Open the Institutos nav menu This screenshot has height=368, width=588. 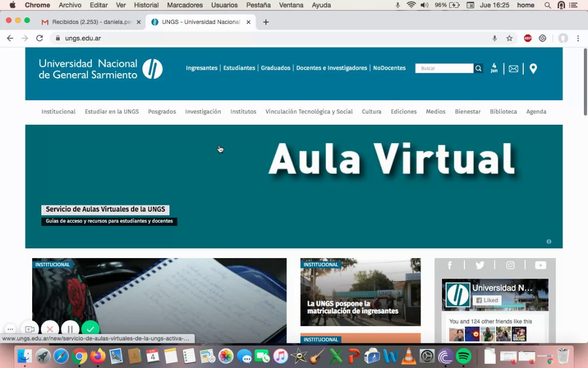[x=243, y=111]
